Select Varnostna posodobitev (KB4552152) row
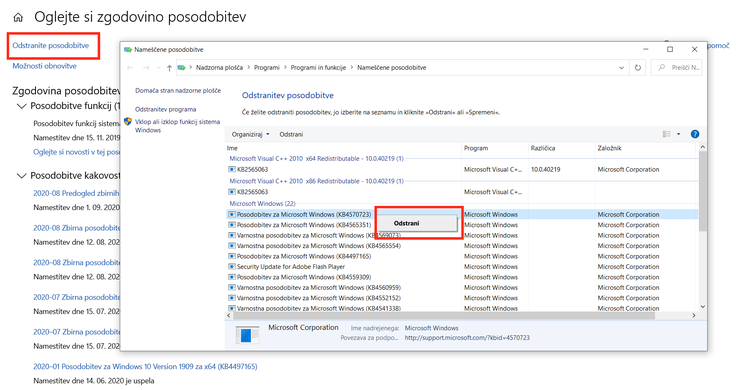The height and width of the screenshot is (390, 736). [x=462, y=298]
